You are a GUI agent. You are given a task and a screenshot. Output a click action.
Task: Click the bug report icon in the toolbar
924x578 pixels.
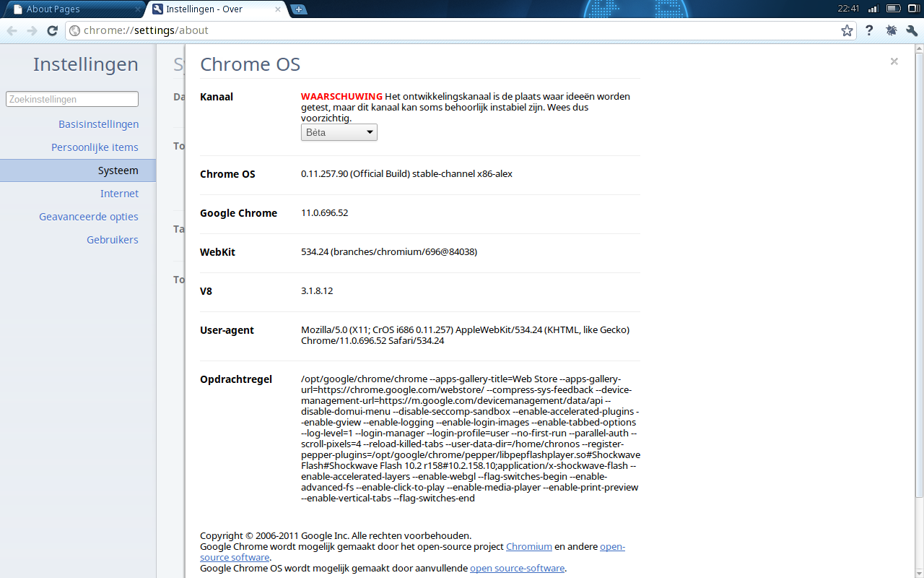[891, 30]
